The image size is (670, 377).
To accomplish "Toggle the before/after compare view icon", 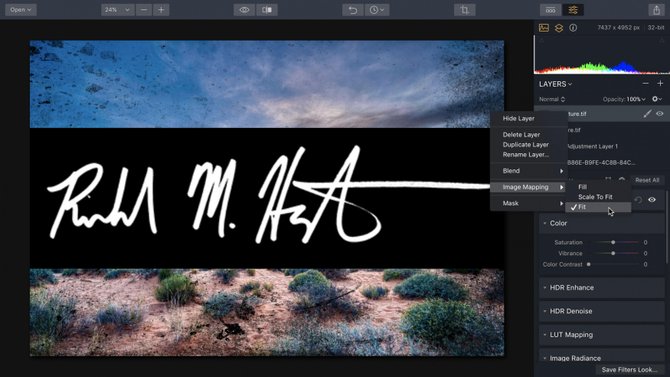I will 267,10.
